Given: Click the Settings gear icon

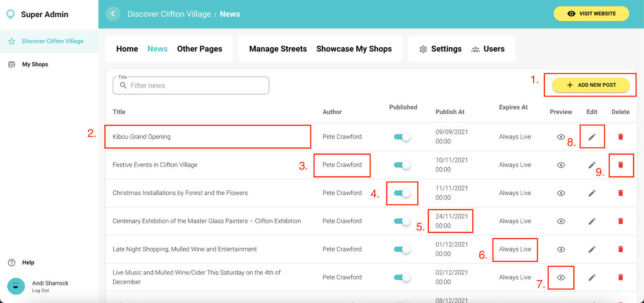Looking at the screenshot, I should click(423, 49).
